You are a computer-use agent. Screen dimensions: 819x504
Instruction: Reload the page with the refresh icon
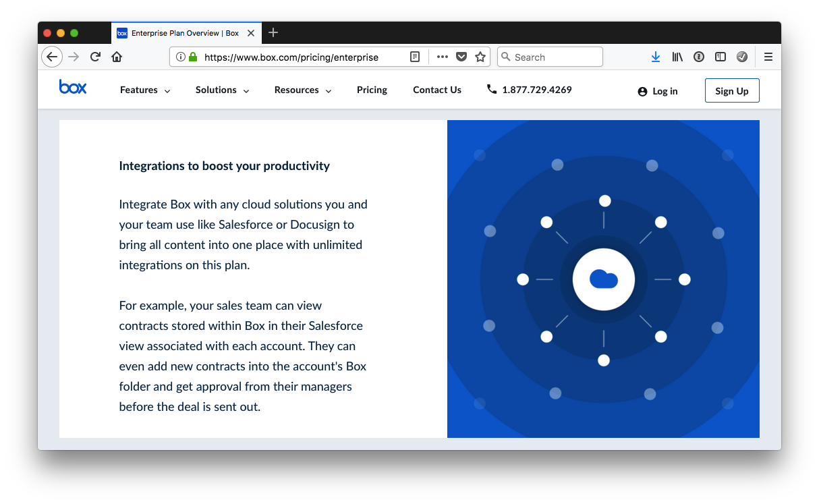point(95,57)
